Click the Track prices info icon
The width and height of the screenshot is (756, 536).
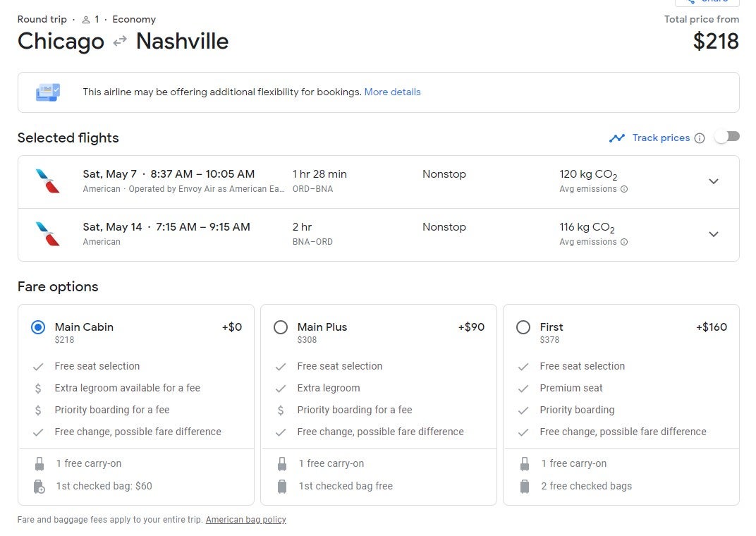tap(700, 138)
